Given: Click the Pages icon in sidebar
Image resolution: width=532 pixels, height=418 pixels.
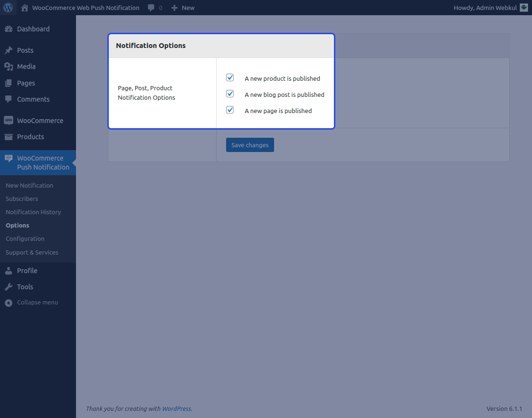Looking at the screenshot, I should 9,83.
